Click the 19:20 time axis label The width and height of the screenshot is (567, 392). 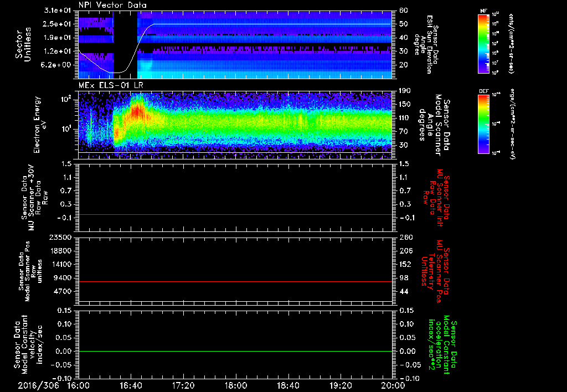point(341,386)
